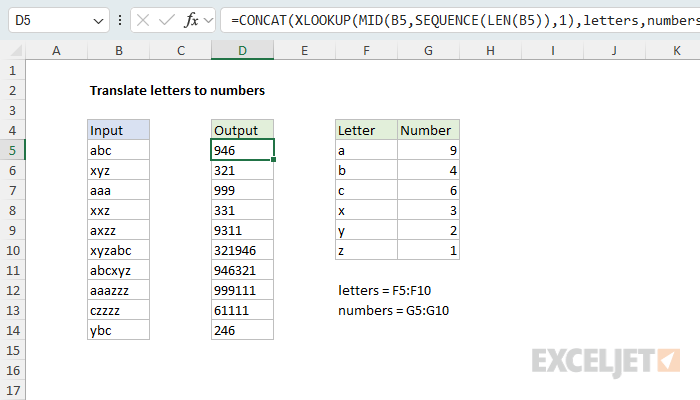The height and width of the screenshot is (400, 700).
Task: Select input cell containing xyz
Action: [119, 170]
